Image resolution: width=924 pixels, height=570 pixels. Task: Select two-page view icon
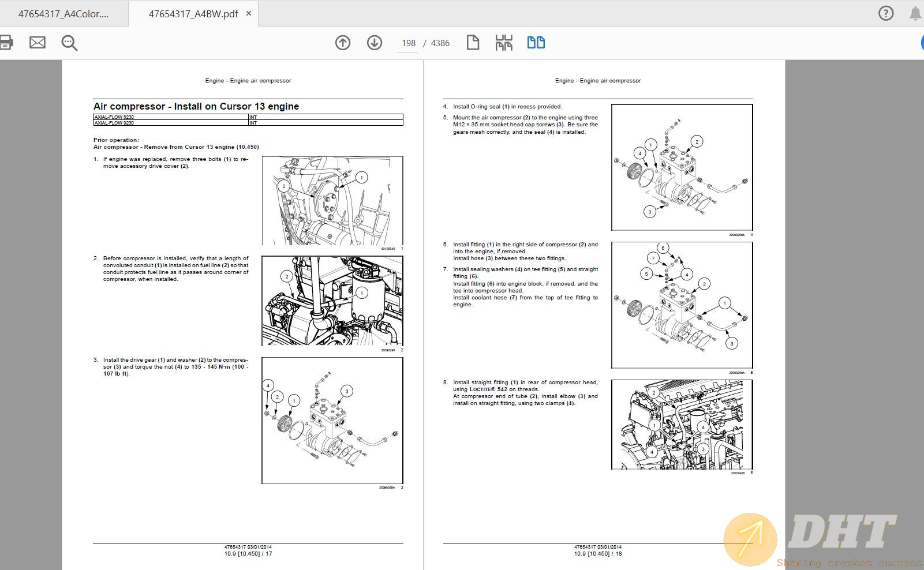click(x=536, y=42)
